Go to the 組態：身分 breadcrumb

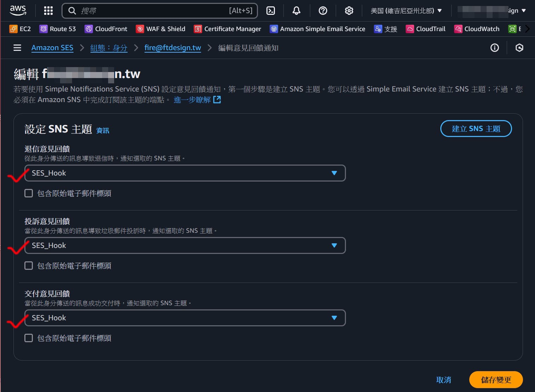pos(109,48)
